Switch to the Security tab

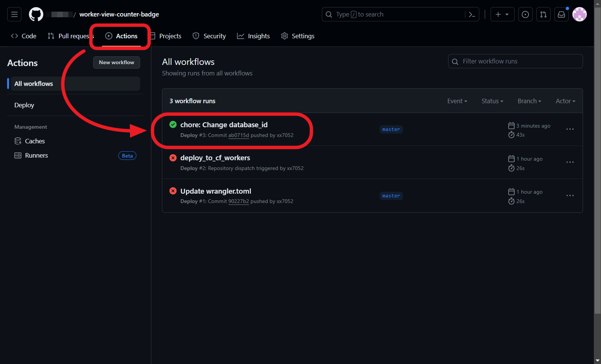pyautogui.click(x=209, y=36)
